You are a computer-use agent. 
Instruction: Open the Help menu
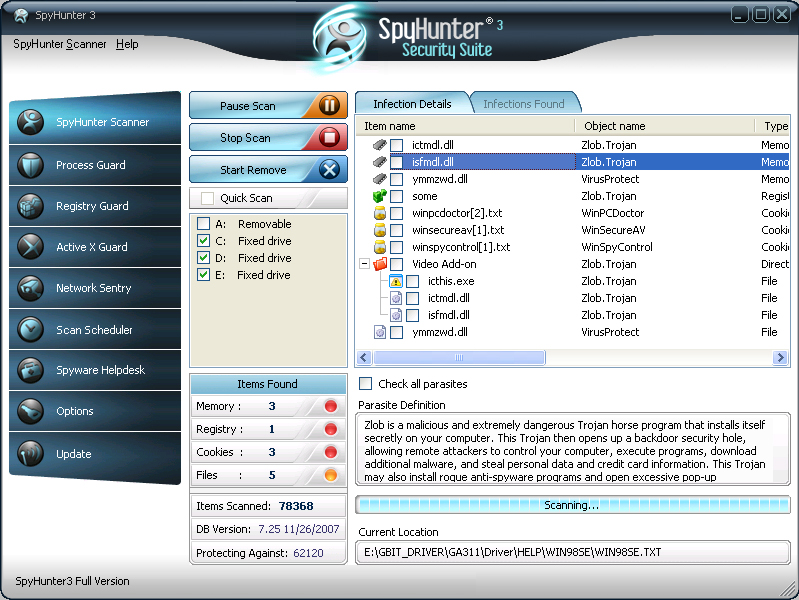[x=127, y=44]
